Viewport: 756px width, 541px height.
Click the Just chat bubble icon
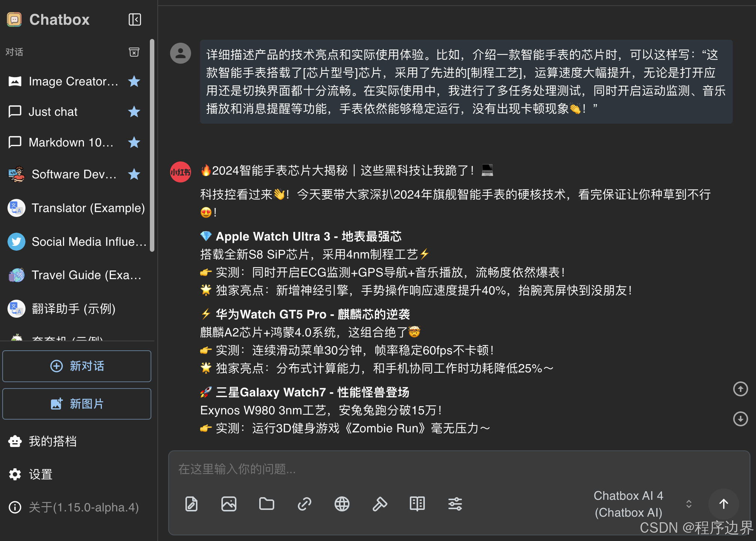coord(15,112)
